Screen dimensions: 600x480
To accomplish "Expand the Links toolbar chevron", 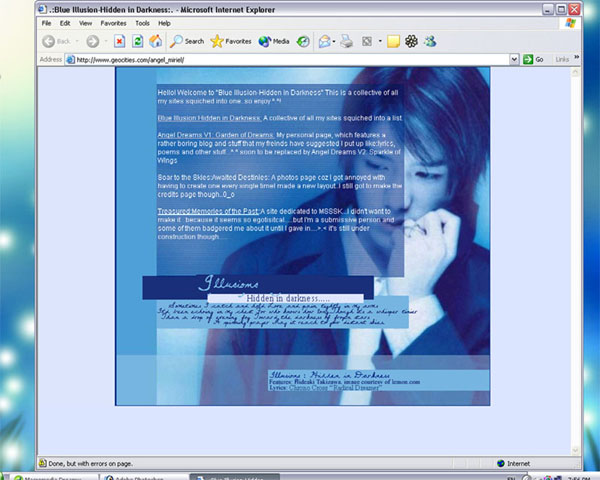I will (x=577, y=57).
